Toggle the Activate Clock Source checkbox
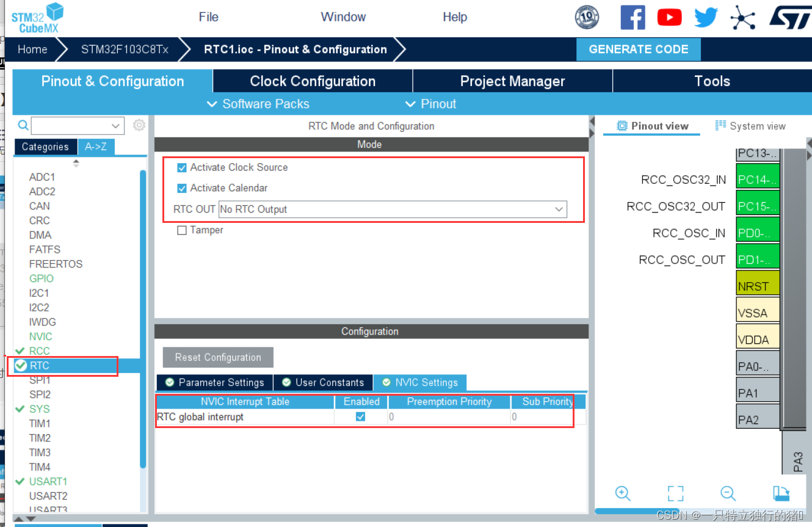 (181, 167)
